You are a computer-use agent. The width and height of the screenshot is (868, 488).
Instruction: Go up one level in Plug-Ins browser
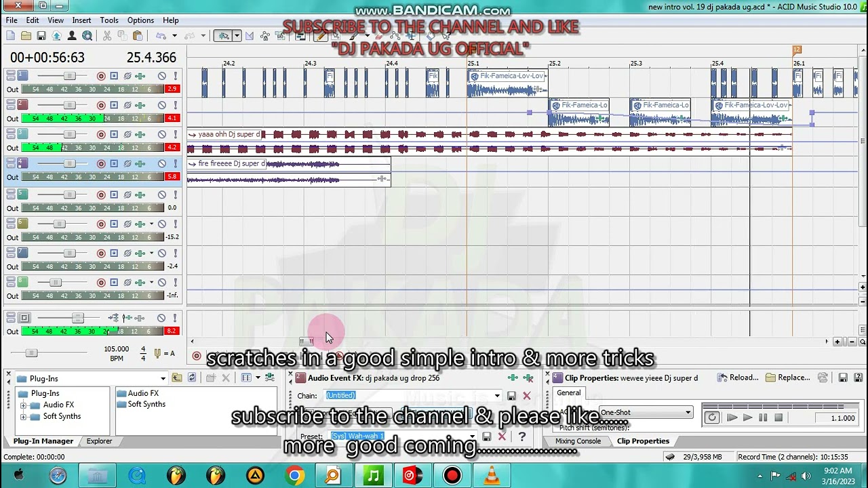coord(177,378)
